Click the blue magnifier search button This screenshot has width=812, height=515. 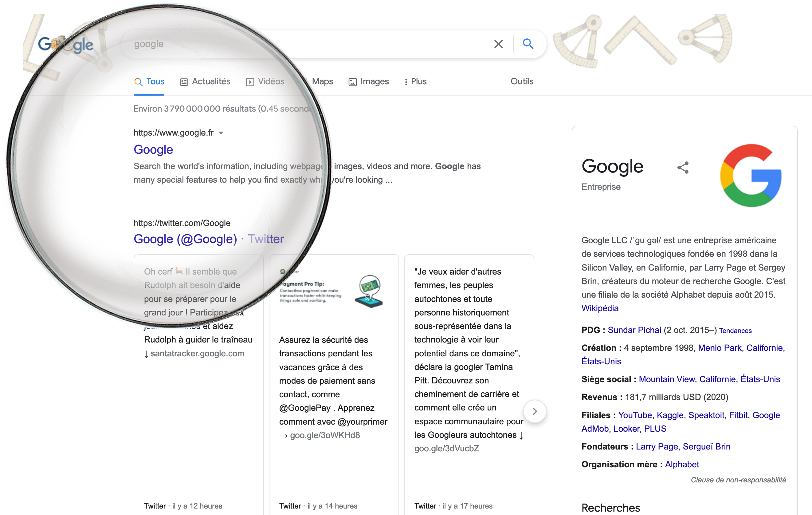[528, 44]
